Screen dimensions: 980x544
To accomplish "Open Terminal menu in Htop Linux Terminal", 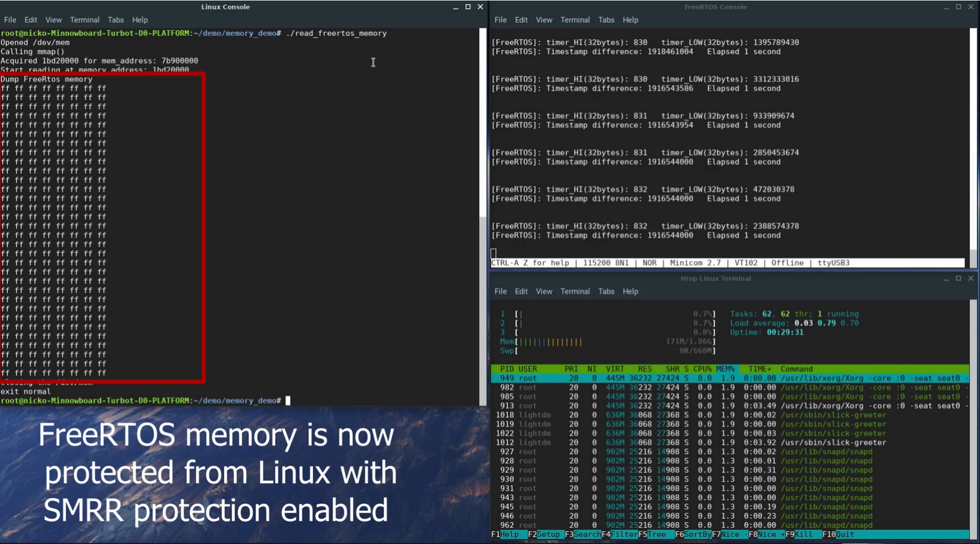I will [575, 292].
